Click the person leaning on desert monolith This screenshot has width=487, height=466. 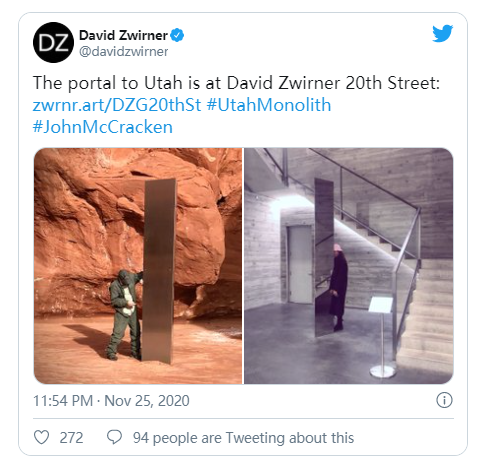125,315
